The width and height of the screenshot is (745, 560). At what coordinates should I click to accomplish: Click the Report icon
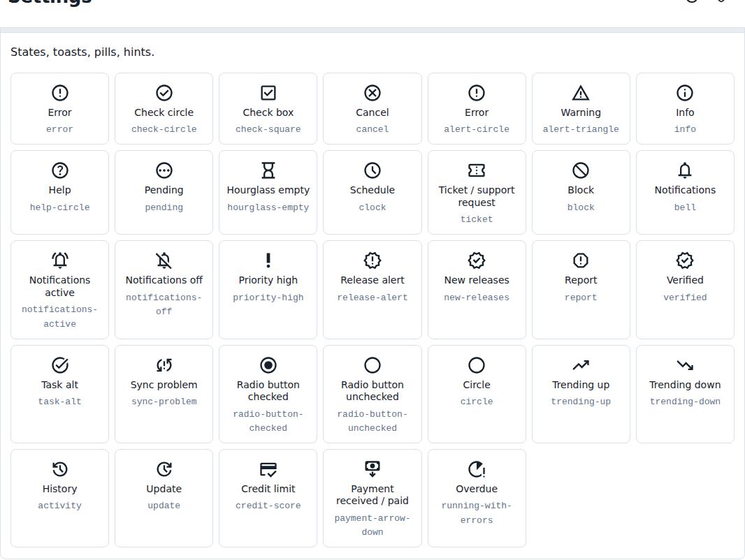pos(581,260)
